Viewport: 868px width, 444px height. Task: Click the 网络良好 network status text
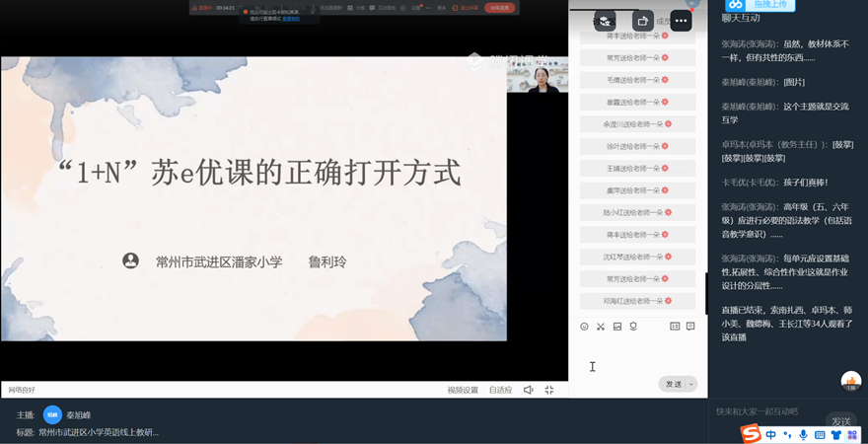(x=22, y=390)
